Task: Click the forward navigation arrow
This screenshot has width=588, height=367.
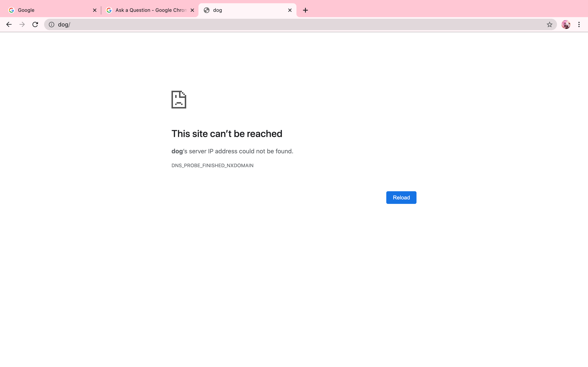Action: [x=22, y=24]
